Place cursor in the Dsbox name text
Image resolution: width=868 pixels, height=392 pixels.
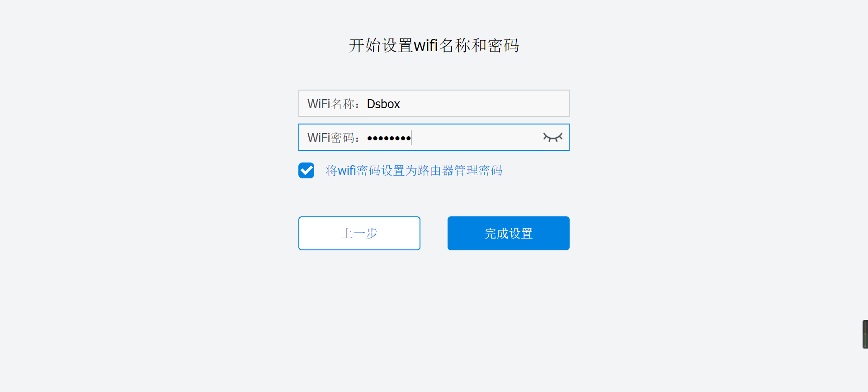[x=383, y=104]
